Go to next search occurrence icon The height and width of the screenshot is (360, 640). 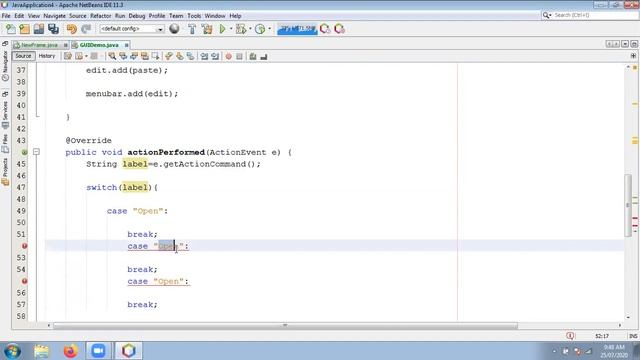(x=134, y=56)
